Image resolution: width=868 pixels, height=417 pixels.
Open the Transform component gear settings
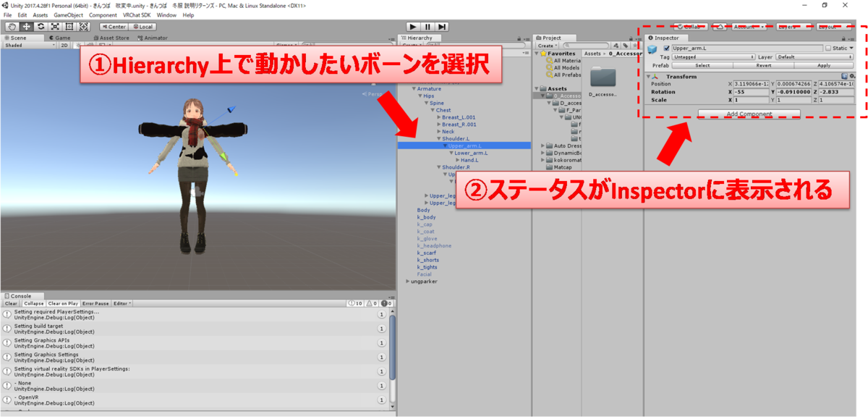point(852,76)
